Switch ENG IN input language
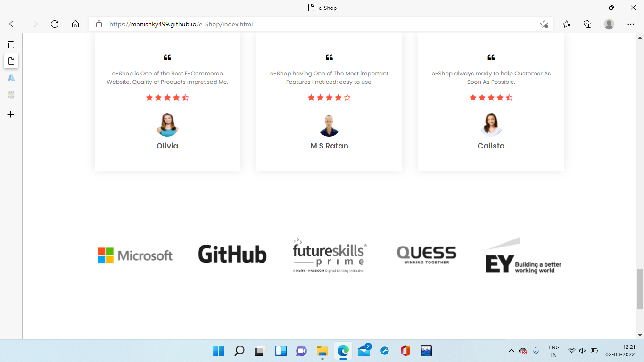 (554, 351)
